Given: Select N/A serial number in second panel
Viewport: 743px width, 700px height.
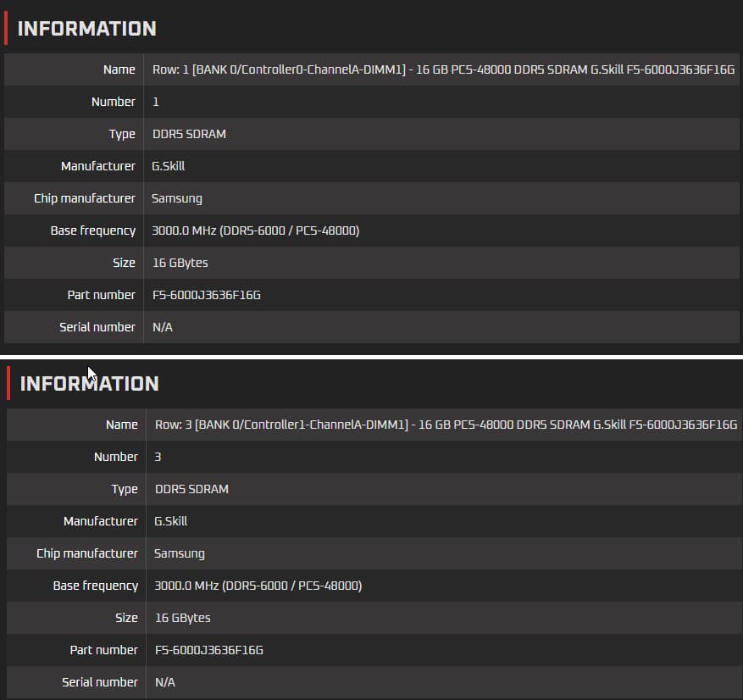Looking at the screenshot, I should pos(165,682).
